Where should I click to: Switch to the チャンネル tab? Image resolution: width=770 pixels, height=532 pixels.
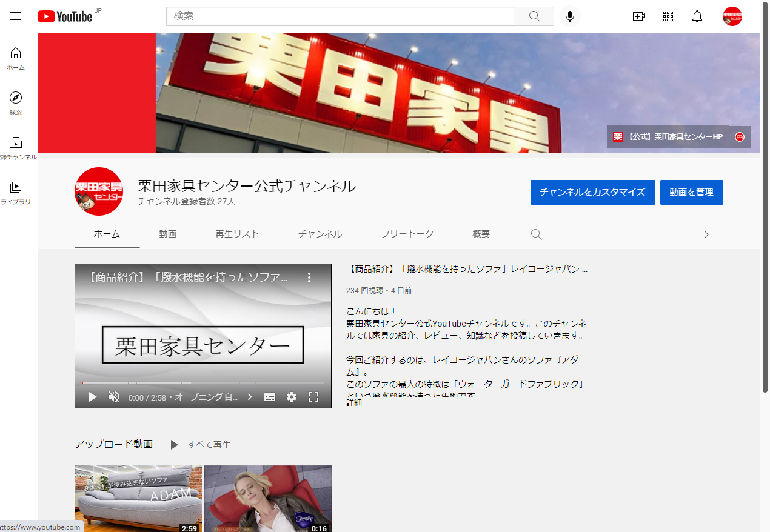tap(320, 234)
